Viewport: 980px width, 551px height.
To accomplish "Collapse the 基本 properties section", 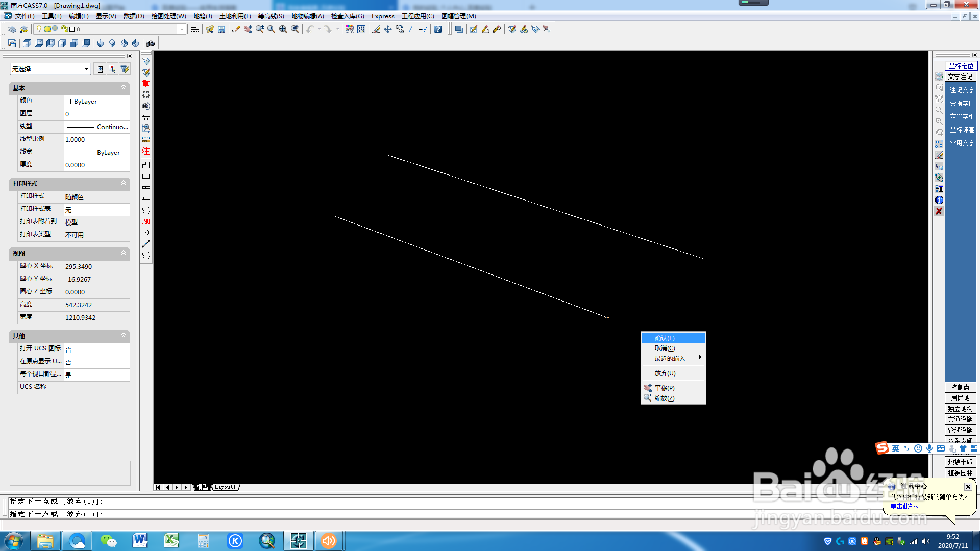I will (x=123, y=88).
